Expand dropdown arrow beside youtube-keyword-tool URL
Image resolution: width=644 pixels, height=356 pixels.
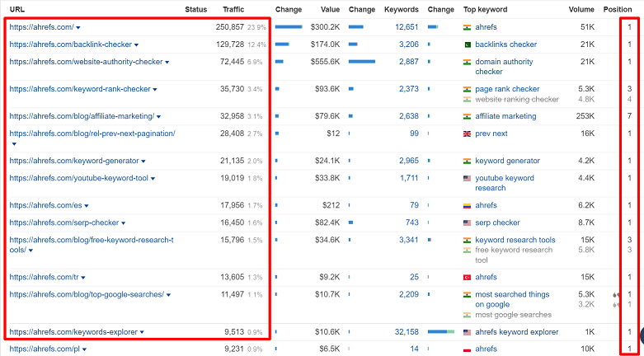(x=153, y=178)
